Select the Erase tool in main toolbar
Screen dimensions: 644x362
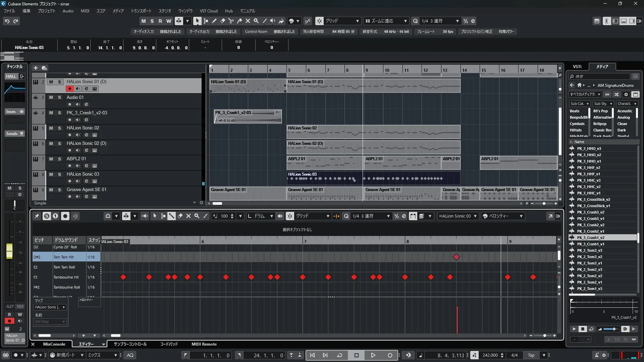coord(223,21)
